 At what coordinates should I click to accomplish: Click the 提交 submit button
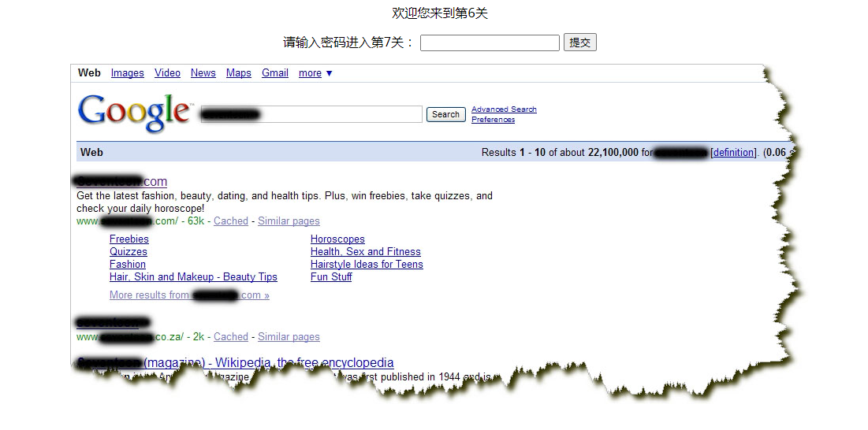[x=580, y=43]
